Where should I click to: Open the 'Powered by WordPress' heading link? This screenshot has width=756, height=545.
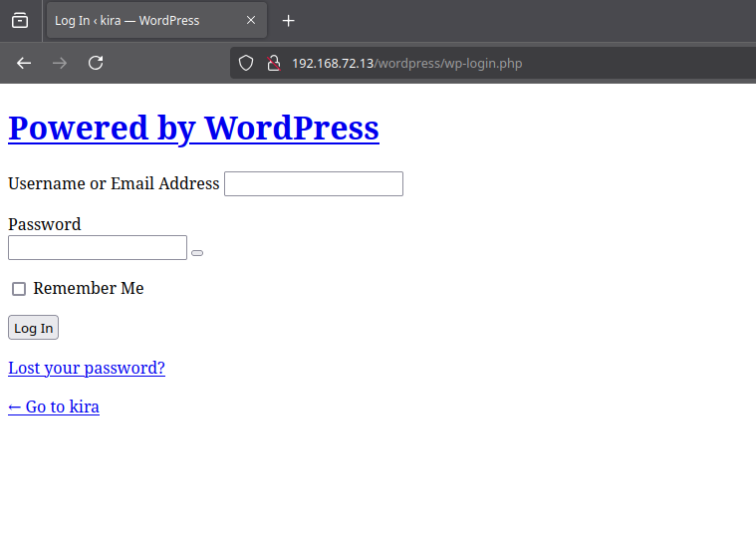pos(193,129)
